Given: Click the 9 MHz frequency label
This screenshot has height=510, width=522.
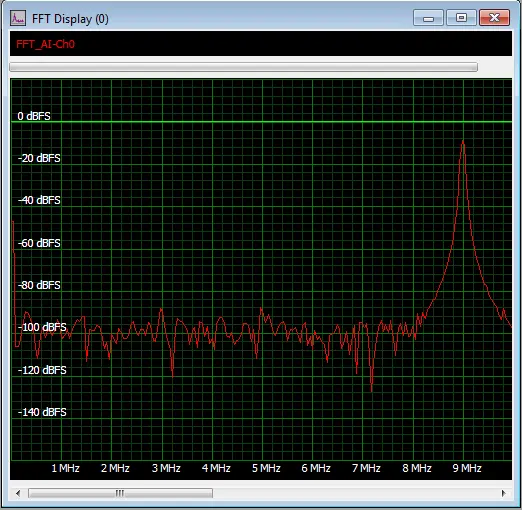Looking at the screenshot, I should (467, 468).
